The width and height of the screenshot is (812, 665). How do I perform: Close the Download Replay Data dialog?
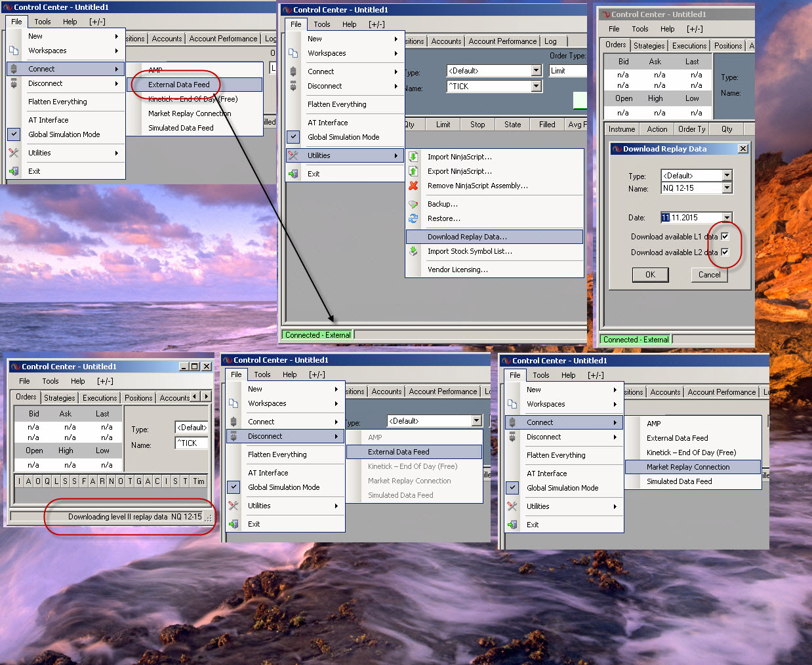coord(742,149)
